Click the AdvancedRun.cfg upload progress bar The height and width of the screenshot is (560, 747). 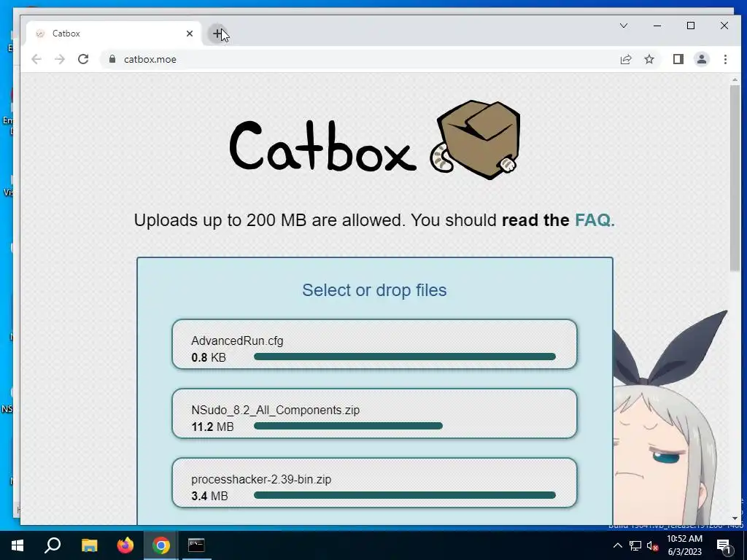coord(405,357)
